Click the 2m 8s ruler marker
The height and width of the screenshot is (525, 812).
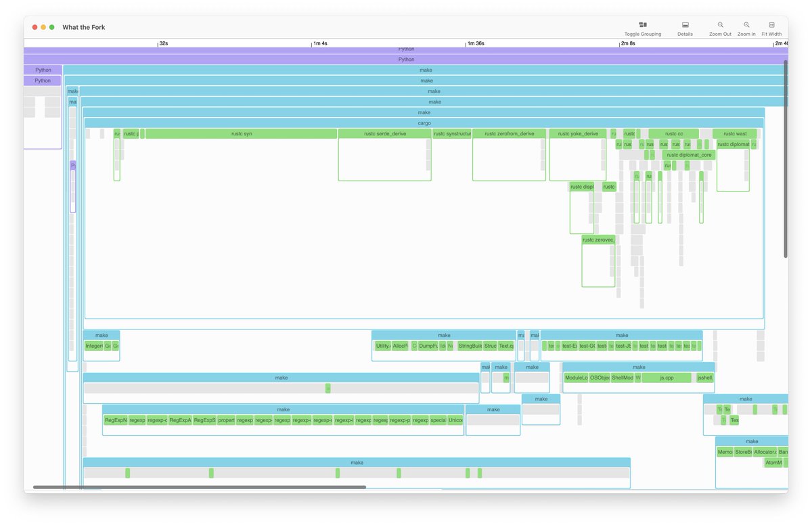coord(627,43)
